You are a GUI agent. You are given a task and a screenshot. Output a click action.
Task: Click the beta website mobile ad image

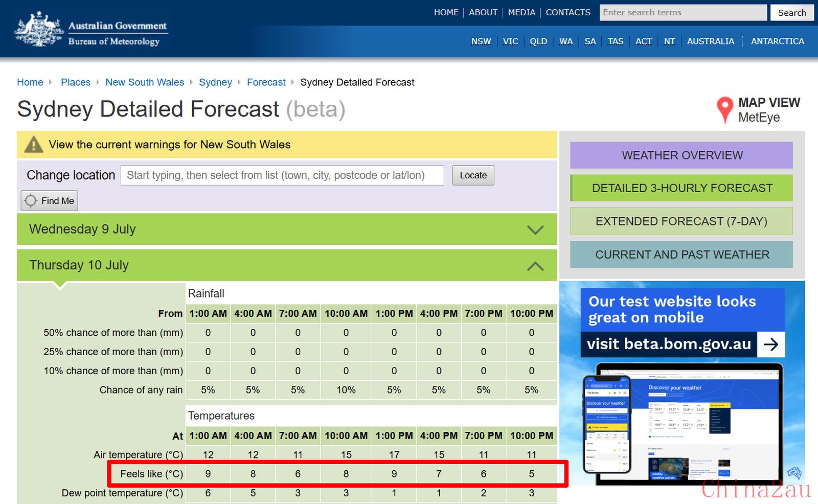[682, 383]
